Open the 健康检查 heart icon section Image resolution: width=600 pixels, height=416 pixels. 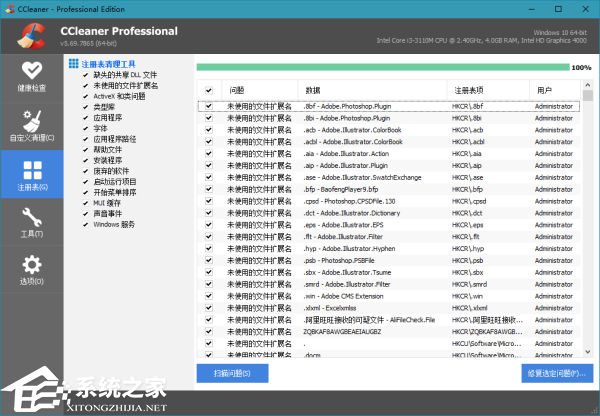32,78
